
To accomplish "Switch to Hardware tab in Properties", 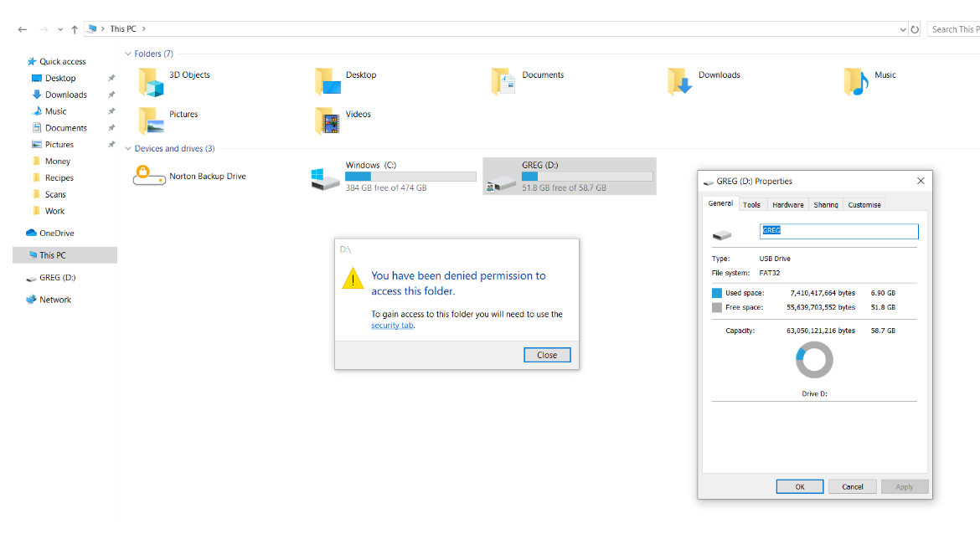I will pos(788,205).
